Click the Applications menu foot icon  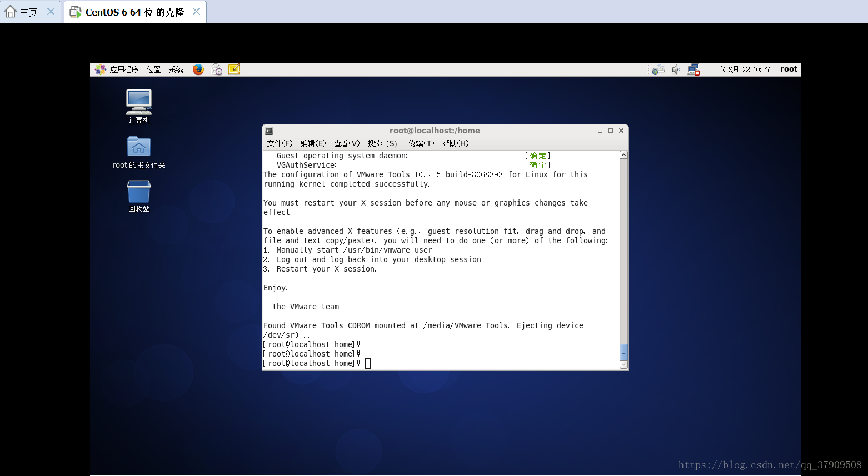[x=100, y=69]
